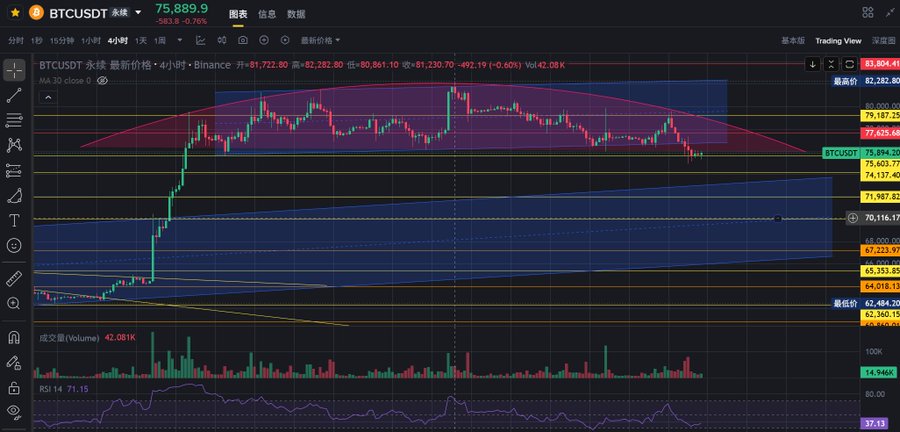Image resolution: width=900 pixels, height=432 pixels.
Task: Open the candlestick chart style icon
Action: (222, 40)
